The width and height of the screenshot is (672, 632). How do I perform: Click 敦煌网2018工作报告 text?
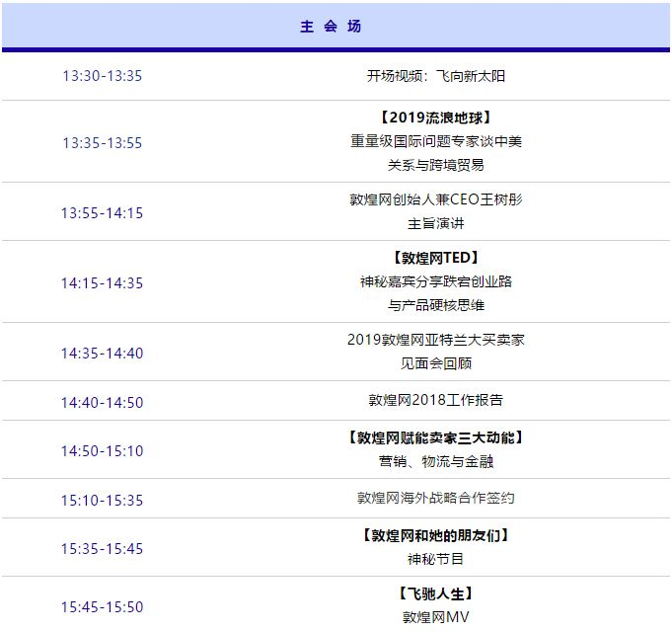(x=436, y=400)
